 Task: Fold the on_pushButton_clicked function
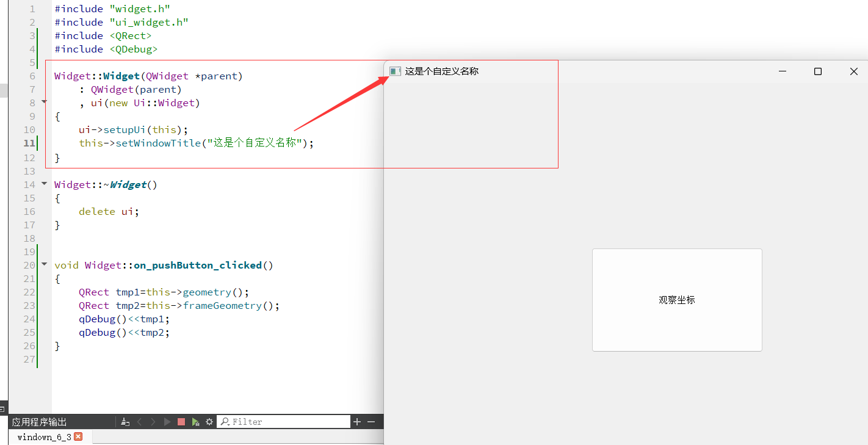pos(43,264)
